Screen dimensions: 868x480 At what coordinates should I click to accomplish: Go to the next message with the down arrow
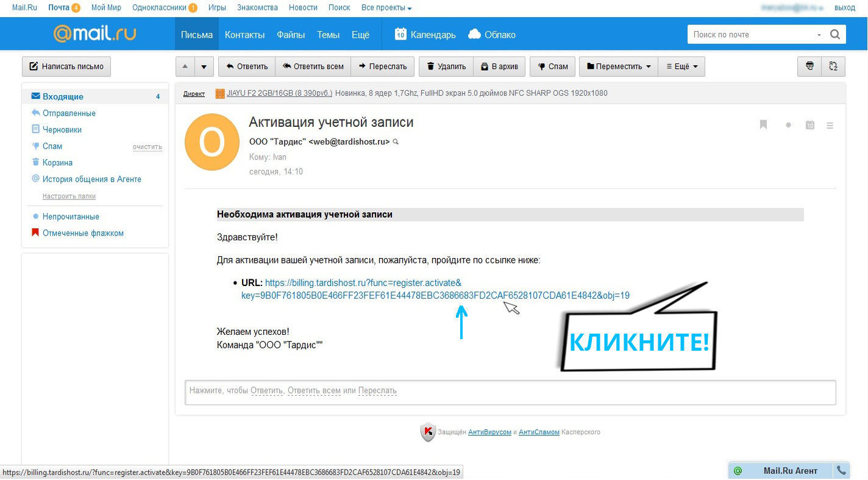point(204,66)
